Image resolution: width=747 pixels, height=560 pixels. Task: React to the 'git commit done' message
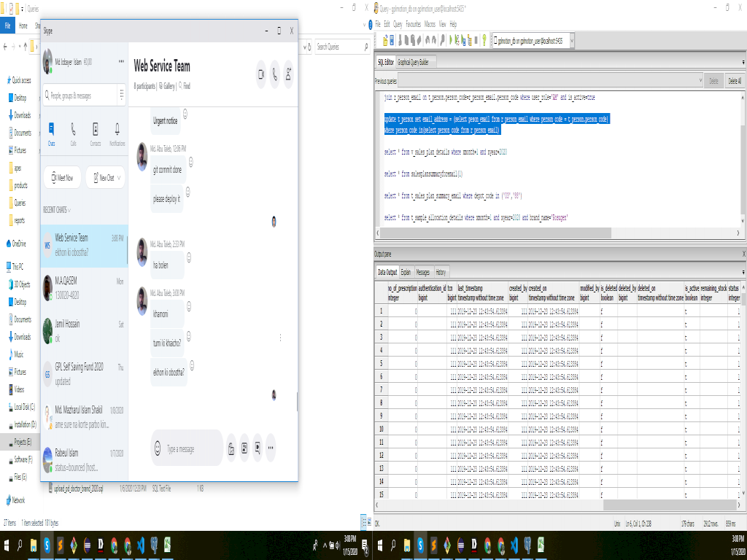tap(191, 163)
